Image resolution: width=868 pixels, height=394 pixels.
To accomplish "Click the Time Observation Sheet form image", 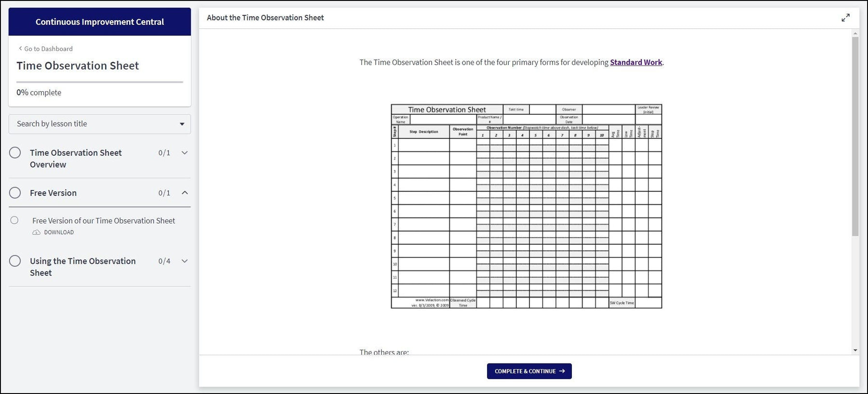I will click(x=526, y=206).
